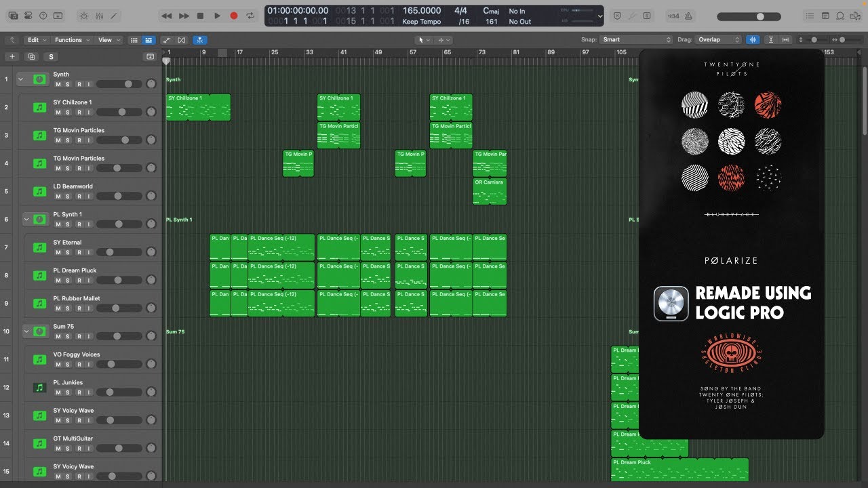Open the Note Pad
The height and width of the screenshot is (488, 868).
click(x=825, y=16)
